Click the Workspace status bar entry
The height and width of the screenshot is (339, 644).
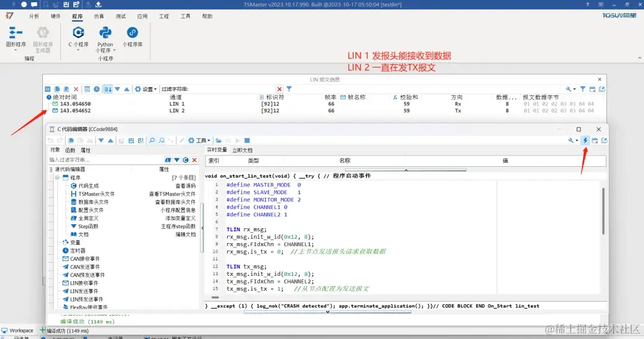tap(18, 331)
